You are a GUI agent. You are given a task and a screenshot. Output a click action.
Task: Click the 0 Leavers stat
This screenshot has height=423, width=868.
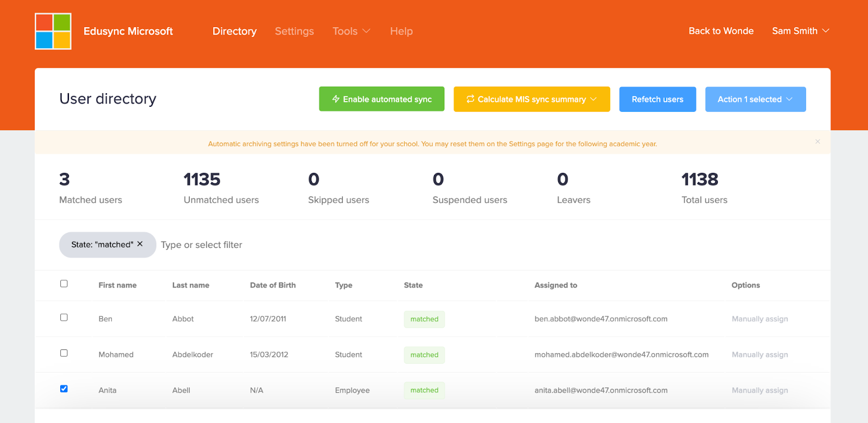click(573, 188)
